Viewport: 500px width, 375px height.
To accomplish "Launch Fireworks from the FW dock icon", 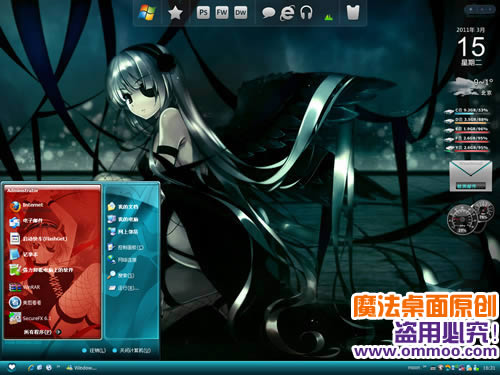I will tap(222, 13).
